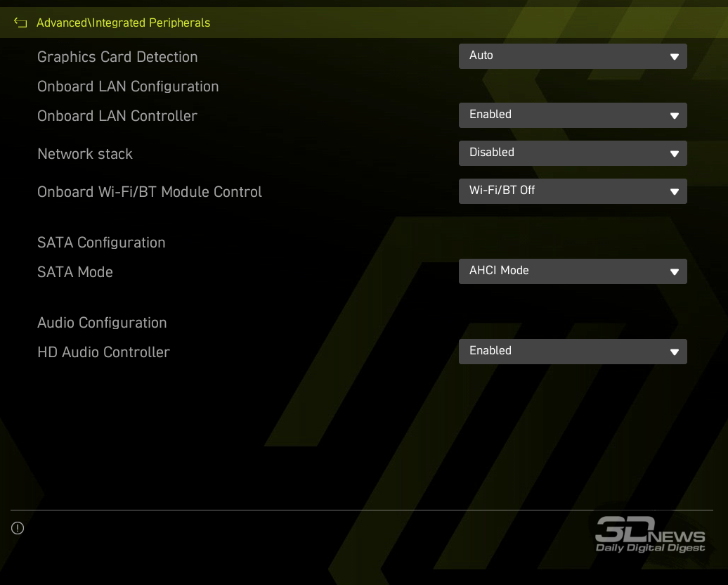Screen dimensions: 728x585
Task: Open the Graphics Card Detection dropdown
Action: tap(572, 56)
